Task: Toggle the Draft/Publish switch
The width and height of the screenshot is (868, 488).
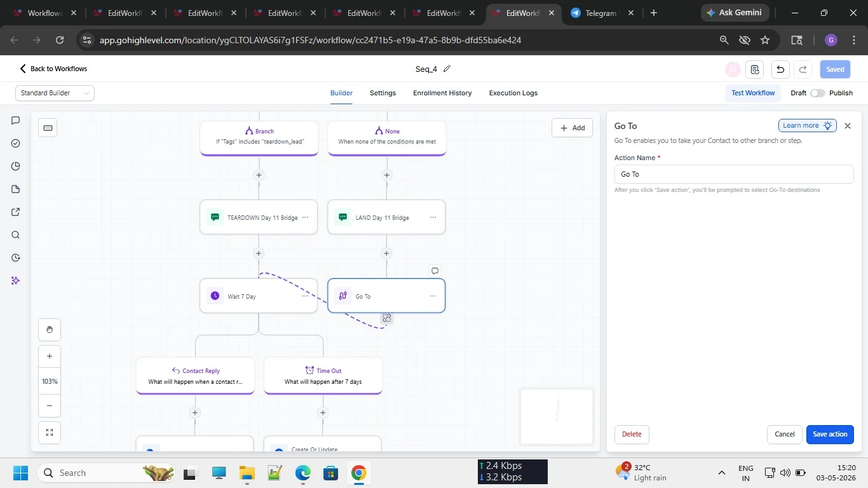Action: pyautogui.click(x=817, y=93)
